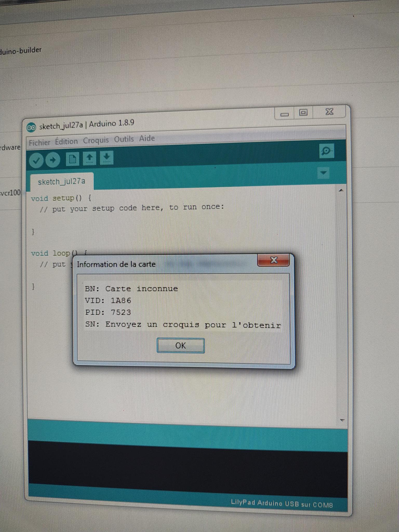Close the Information de la carte dialog
This screenshot has width=399, height=532.
point(273,260)
